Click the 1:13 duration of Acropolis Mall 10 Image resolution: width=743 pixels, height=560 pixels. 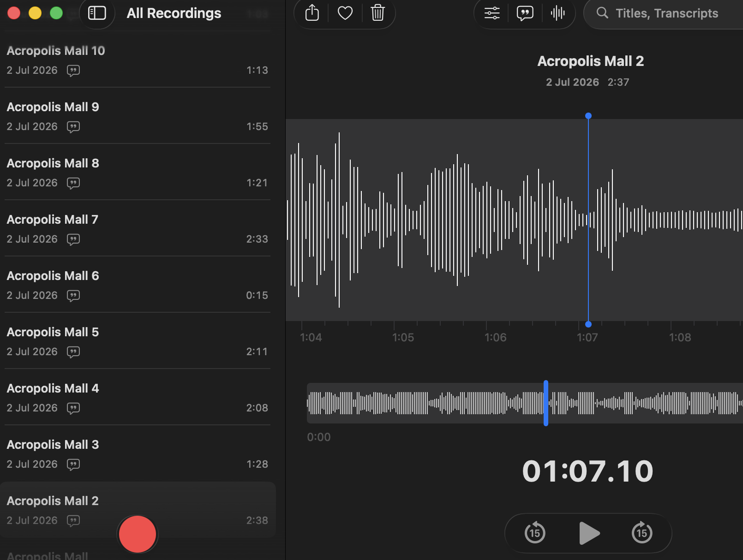point(257,70)
